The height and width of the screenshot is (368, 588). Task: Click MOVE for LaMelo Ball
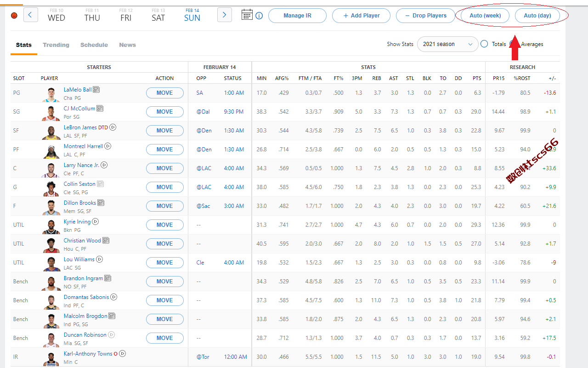(164, 93)
